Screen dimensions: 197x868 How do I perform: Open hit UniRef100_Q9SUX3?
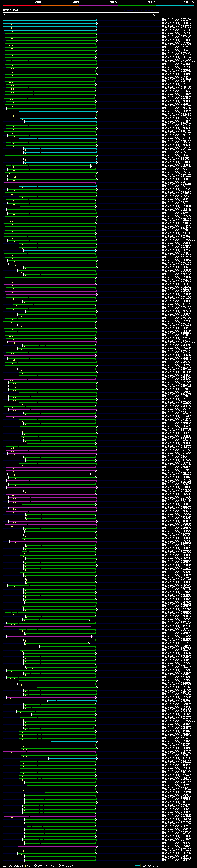point(177,98)
